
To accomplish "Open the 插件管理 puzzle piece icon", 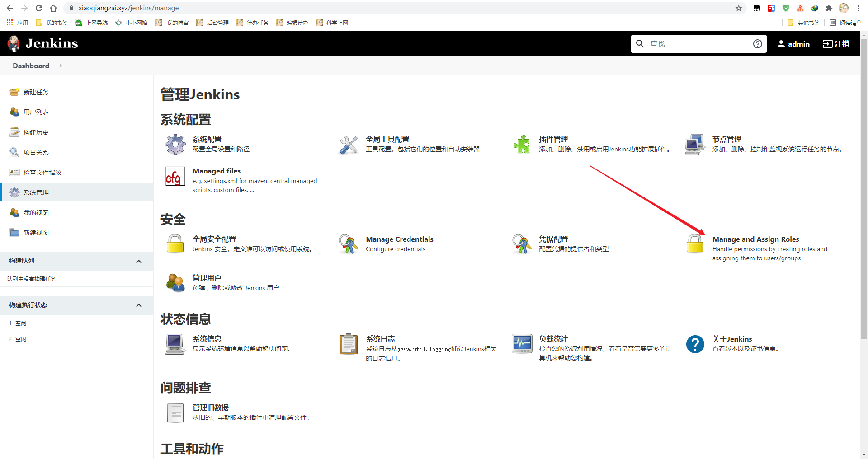I will [x=522, y=145].
